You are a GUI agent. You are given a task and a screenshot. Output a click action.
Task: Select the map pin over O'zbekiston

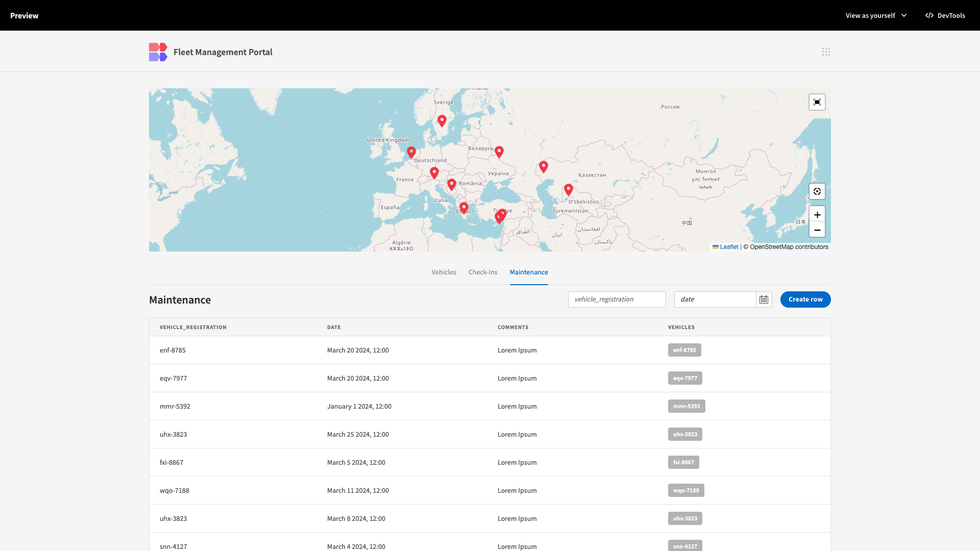(569, 190)
